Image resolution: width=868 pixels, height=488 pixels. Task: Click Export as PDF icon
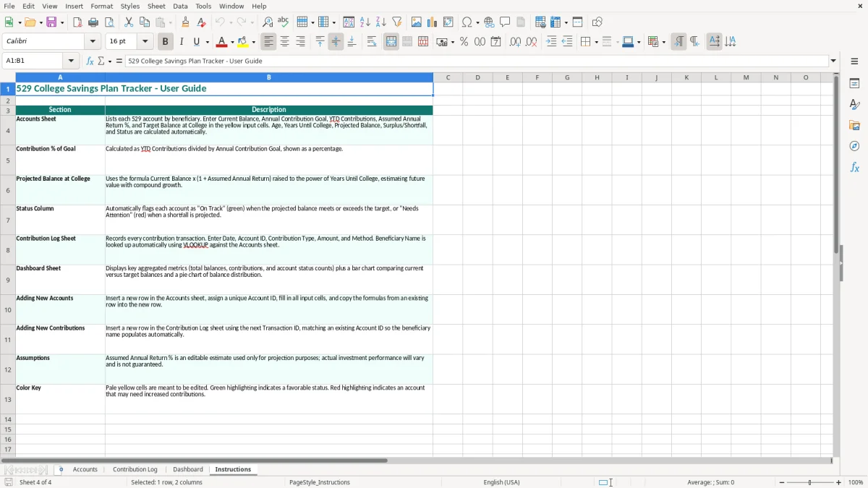pyautogui.click(x=77, y=22)
